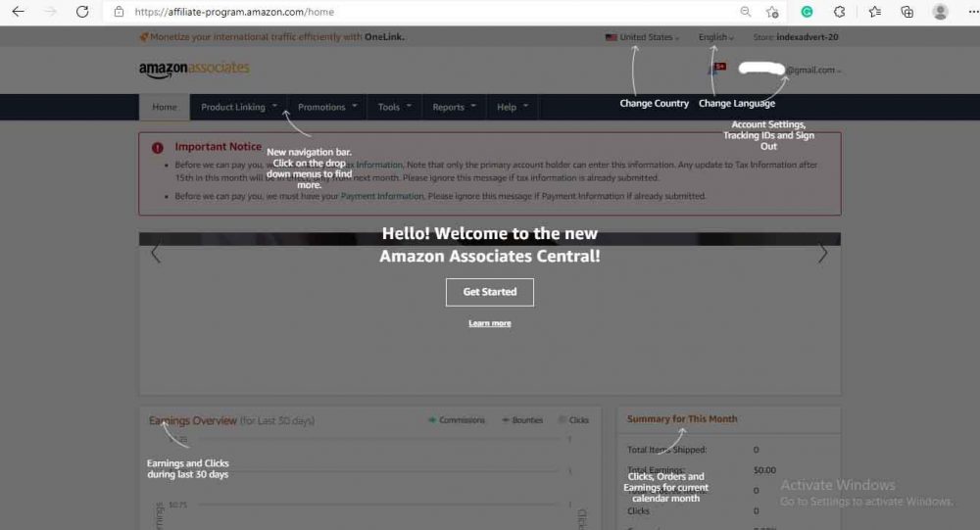This screenshot has width=980, height=530.
Task: Expand the Promotions menu
Action: tap(327, 107)
